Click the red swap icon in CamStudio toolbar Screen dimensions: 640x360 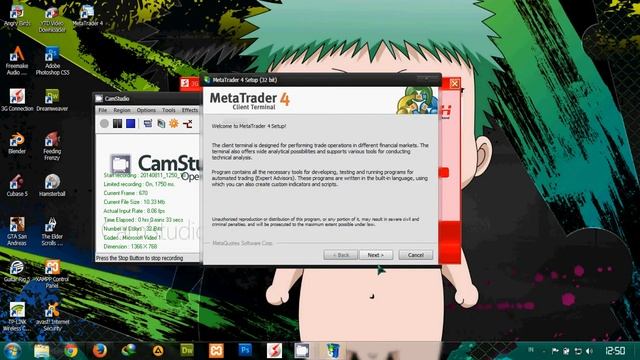188,123
